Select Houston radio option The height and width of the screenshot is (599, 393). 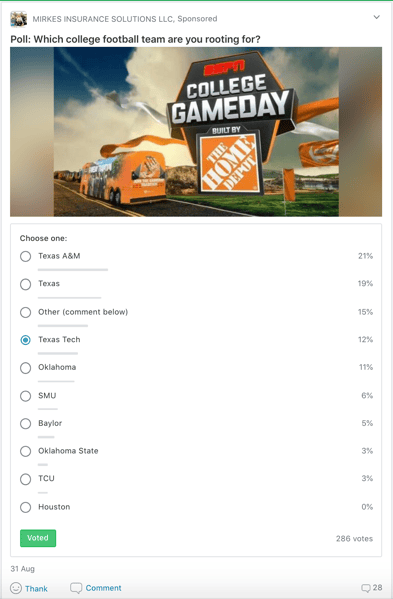click(x=26, y=507)
